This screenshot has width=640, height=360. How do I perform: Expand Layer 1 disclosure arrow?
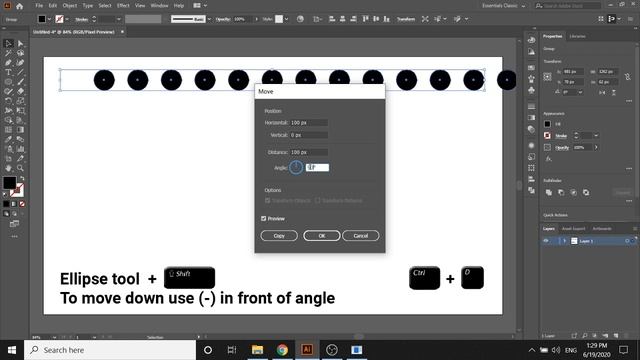[565, 241]
